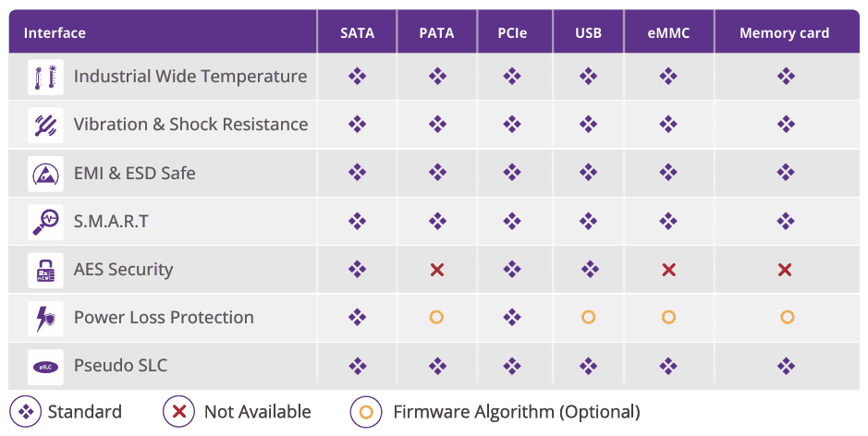Select the PCIe column header
This screenshot has height=436, width=868.
(x=512, y=33)
